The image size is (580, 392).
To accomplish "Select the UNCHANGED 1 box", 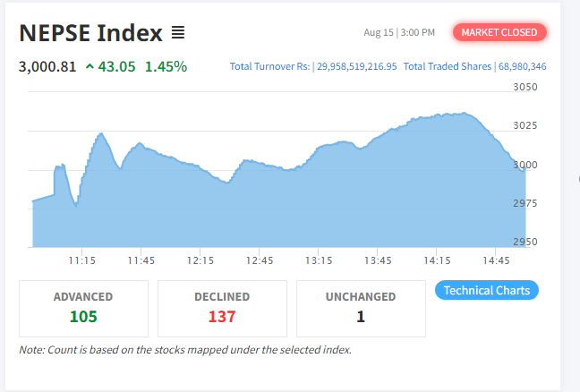I will [x=361, y=309].
